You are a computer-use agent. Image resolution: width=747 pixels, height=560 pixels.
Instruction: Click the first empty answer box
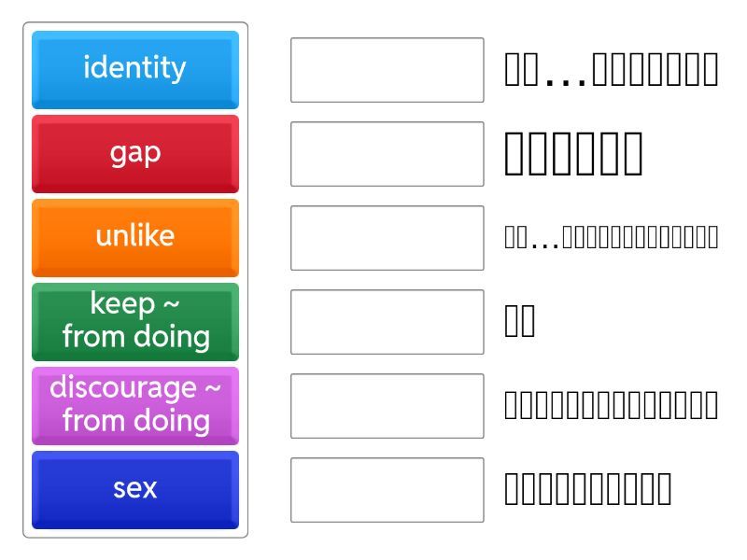(387, 70)
